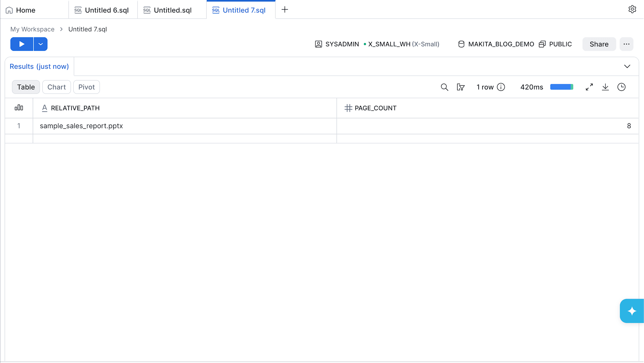Sort by RELATIVE_PATH column header
644x363 pixels.
[x=185, y=108]
